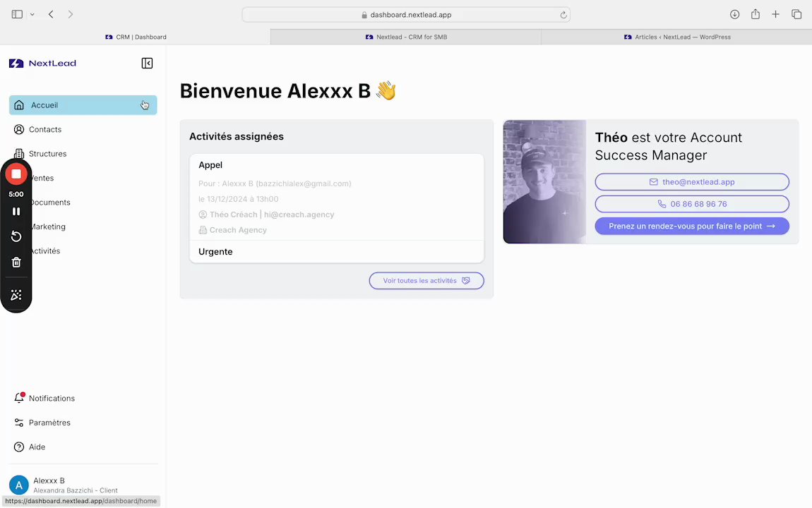This screenshot has height=508, width=812.
Task: Pause the screen recording
Action: [16, 212]
